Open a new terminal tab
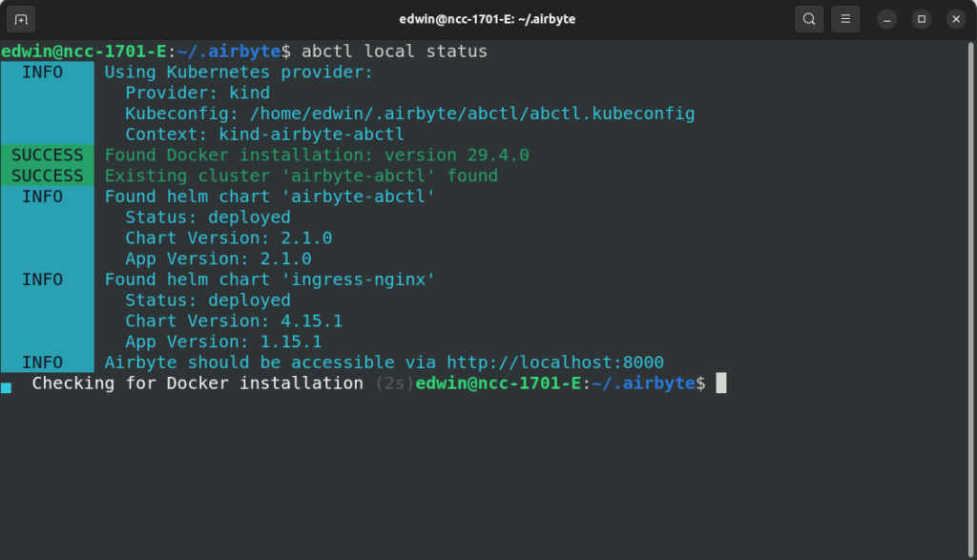The width and height of the screenshot is (977, 560). [20, 18]
